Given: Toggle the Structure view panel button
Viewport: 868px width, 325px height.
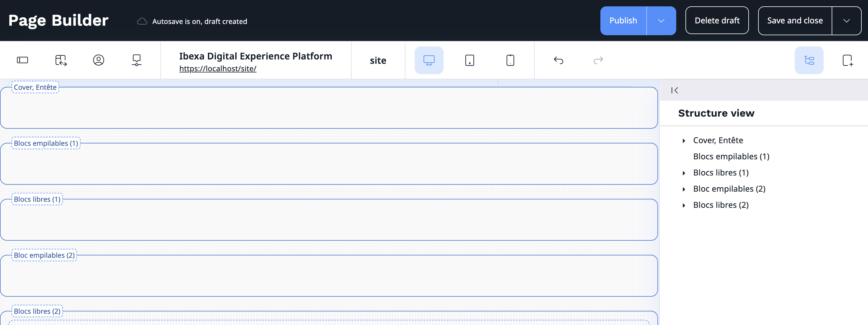Looking at the screenshot, I should pos(809,60).
